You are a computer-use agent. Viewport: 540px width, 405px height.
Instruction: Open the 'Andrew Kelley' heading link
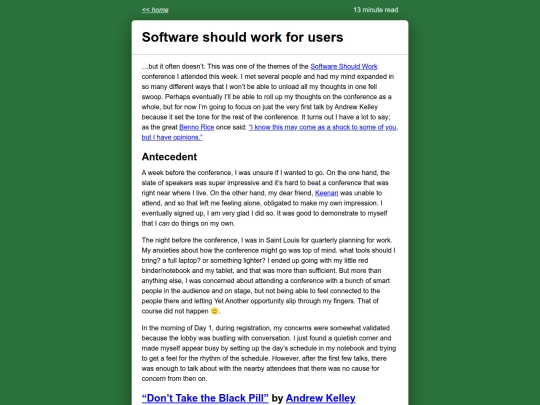[320, 398]
